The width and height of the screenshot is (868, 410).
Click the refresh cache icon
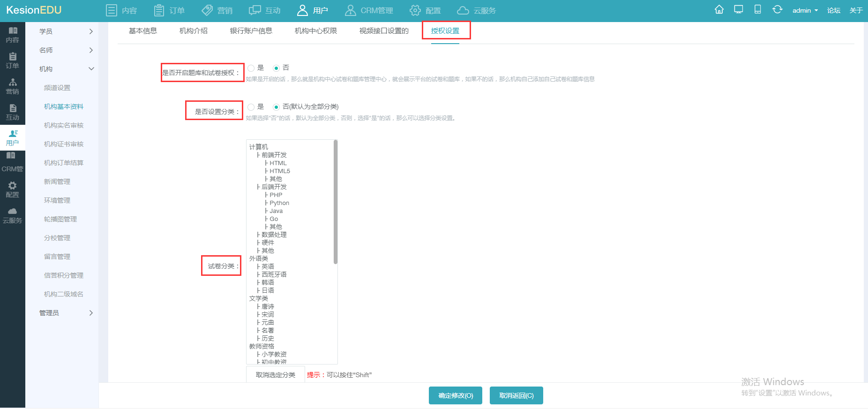tap(777, 10)
